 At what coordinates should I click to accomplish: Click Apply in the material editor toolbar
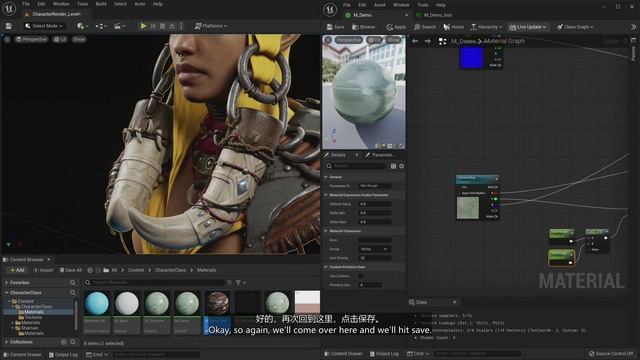(396, 27)
